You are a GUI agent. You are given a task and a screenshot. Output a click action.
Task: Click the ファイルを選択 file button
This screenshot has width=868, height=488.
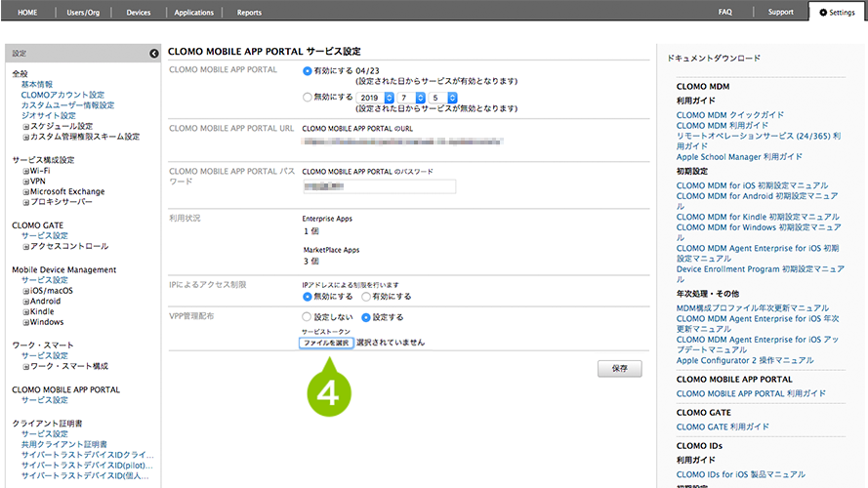point(326,343)
